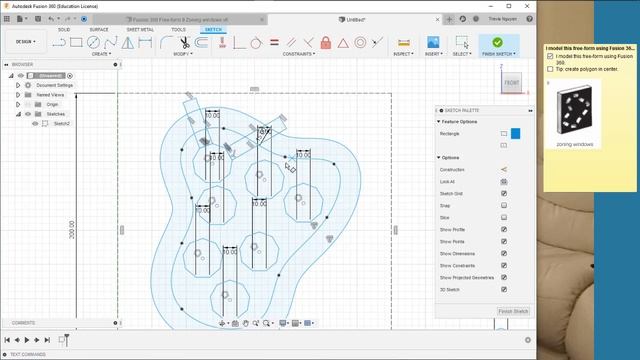This screenshot has height=360, width=640.
Task: Choose the Fillet tool in Modify
Action: click(x=166, y=42)
